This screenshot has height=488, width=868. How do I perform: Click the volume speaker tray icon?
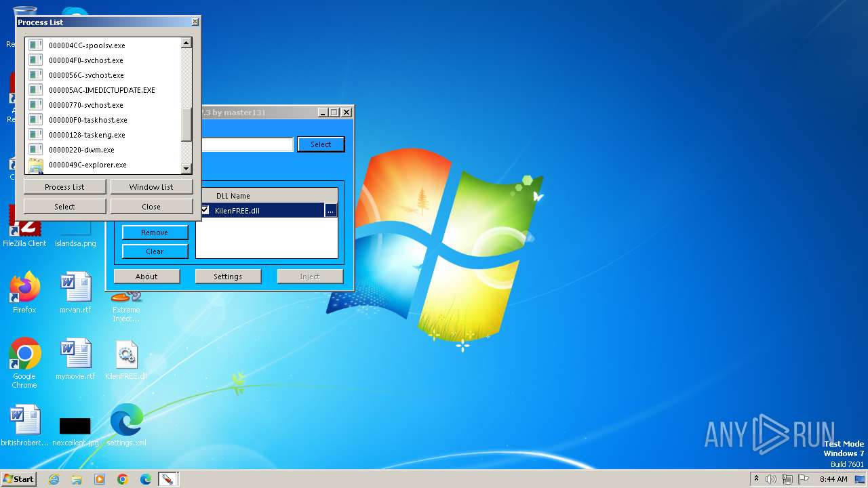pyautogui.click(x=771, y=479)
